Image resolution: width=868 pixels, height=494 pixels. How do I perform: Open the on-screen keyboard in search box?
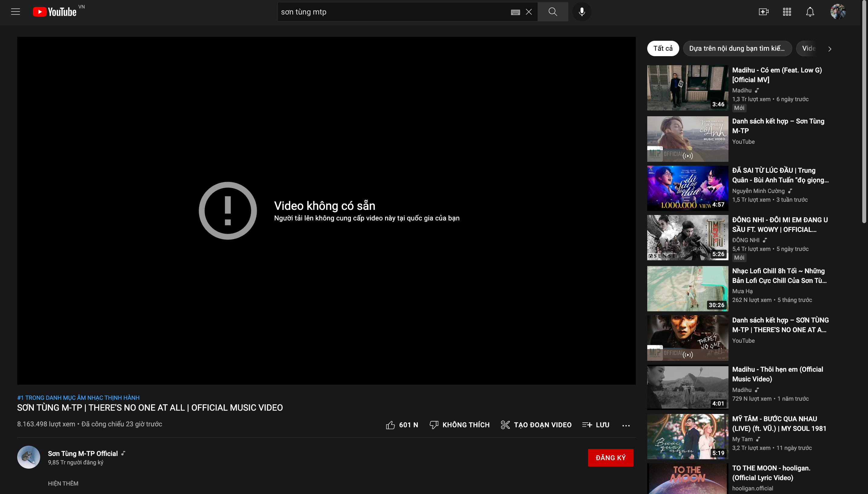tap(515, 12)
